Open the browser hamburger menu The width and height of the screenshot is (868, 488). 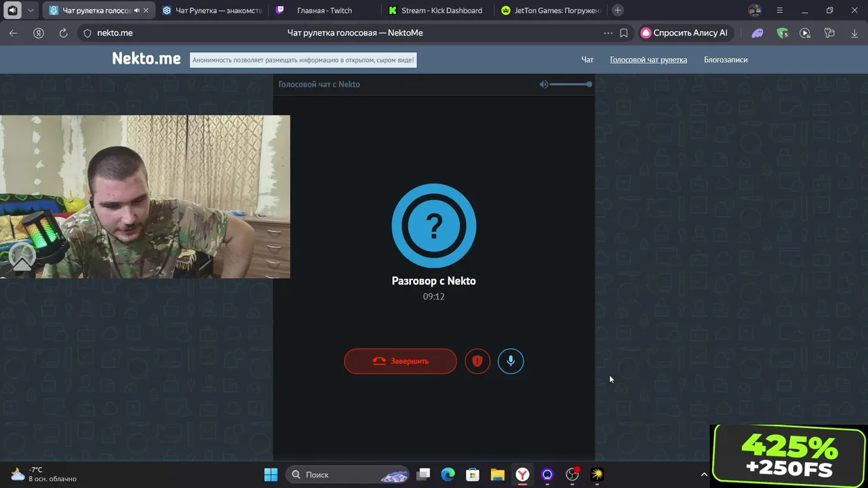[x=779, y=10]
